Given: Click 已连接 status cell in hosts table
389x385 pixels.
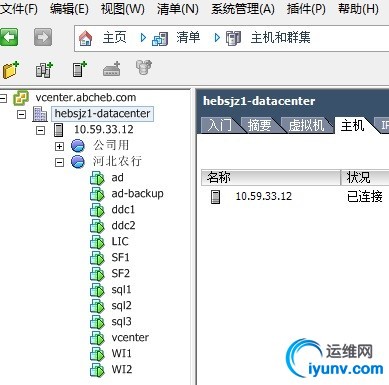Looking at the screenshot, I should tap(365, 197).
